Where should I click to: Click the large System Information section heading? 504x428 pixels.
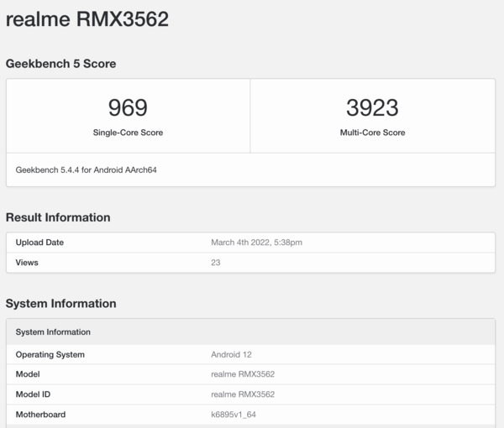60,304
